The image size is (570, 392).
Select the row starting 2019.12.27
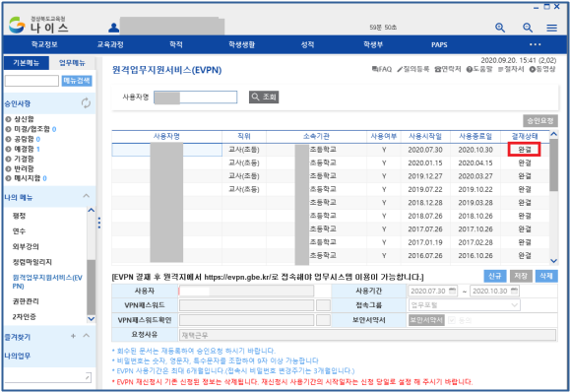pos(330,176)
